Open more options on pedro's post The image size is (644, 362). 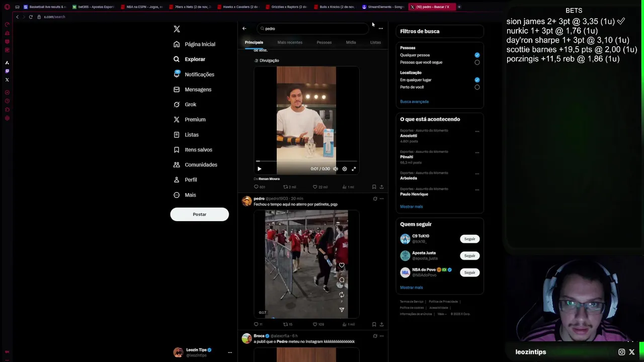coord(381,199)
